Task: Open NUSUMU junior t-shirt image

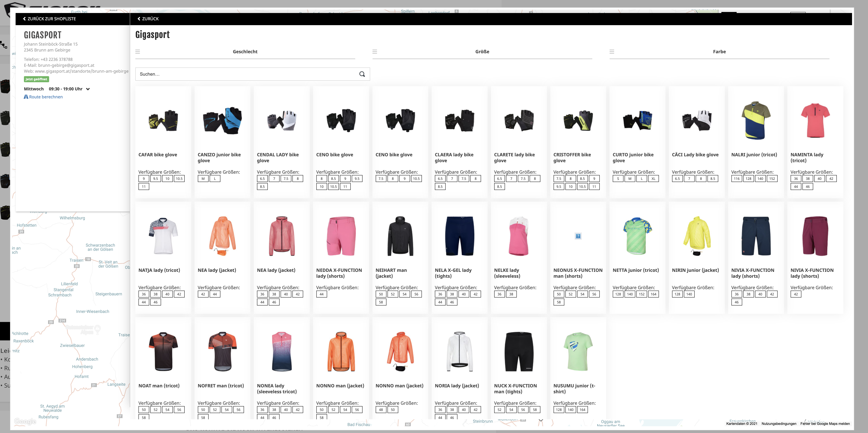Action: (578, 351)
